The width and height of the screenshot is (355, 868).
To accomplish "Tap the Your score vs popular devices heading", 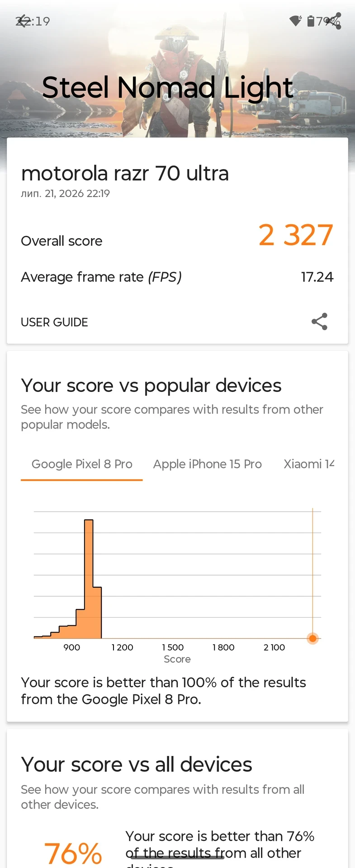I will click(151, 386).
